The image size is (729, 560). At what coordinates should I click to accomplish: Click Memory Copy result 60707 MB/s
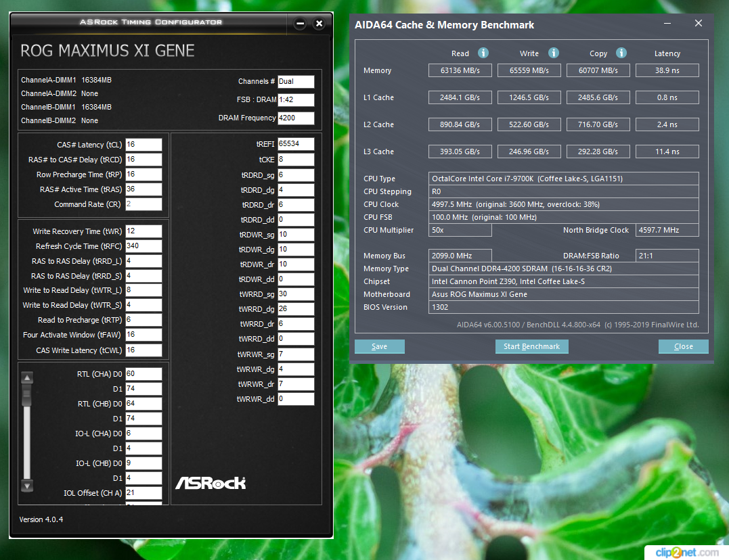(x=598, y=70)
